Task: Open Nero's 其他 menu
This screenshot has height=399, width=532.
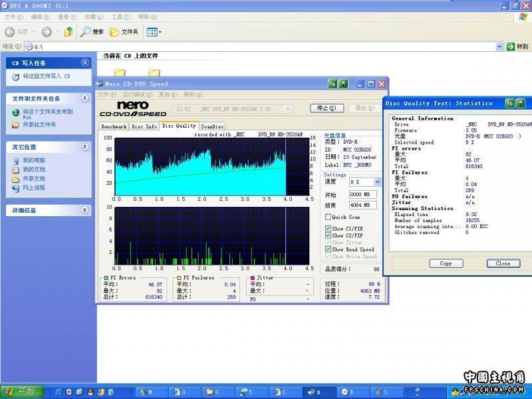Action: tap(168, 94)
